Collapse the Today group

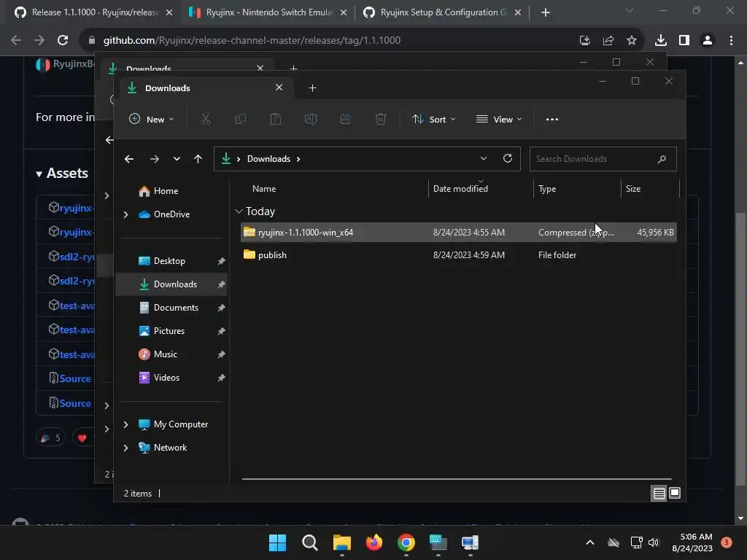[239, 211]
